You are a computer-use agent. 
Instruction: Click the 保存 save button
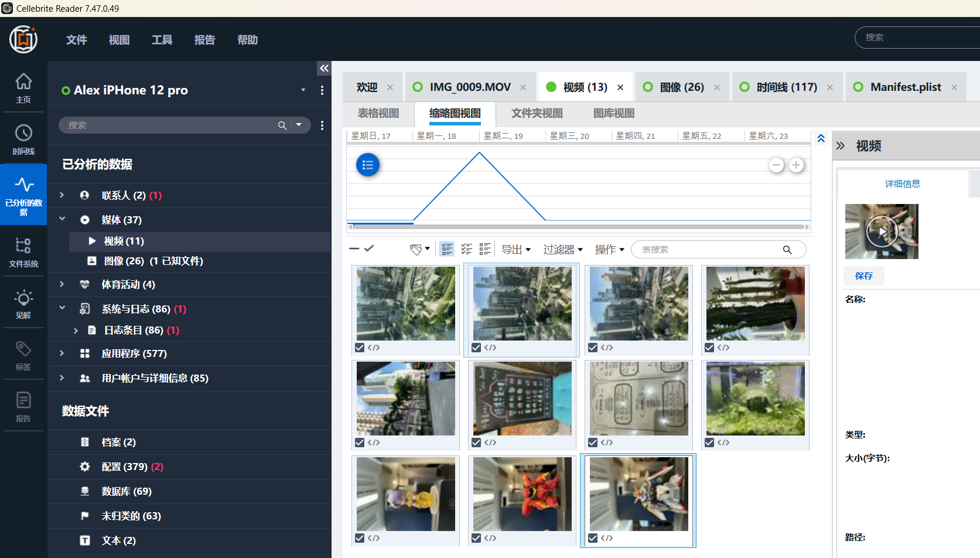[864, 276]
